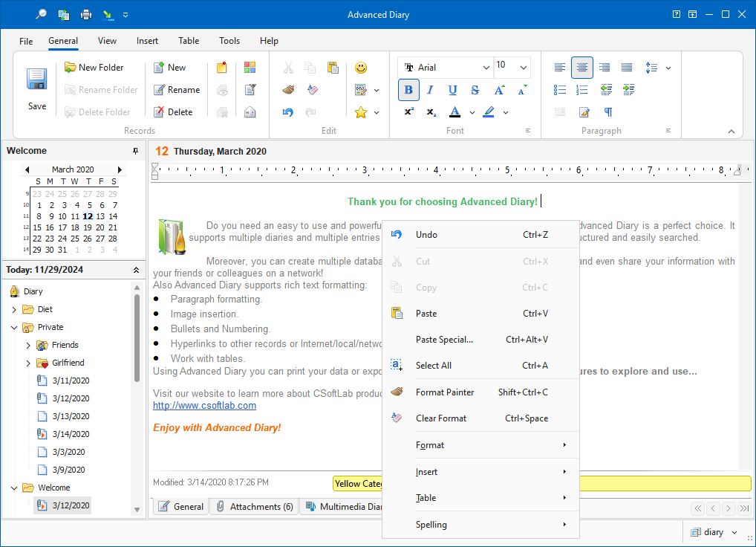Pin the Welcome side panel
Image resolution: width=756 pixels, height=547 pixels.
(x=135, y=151)
